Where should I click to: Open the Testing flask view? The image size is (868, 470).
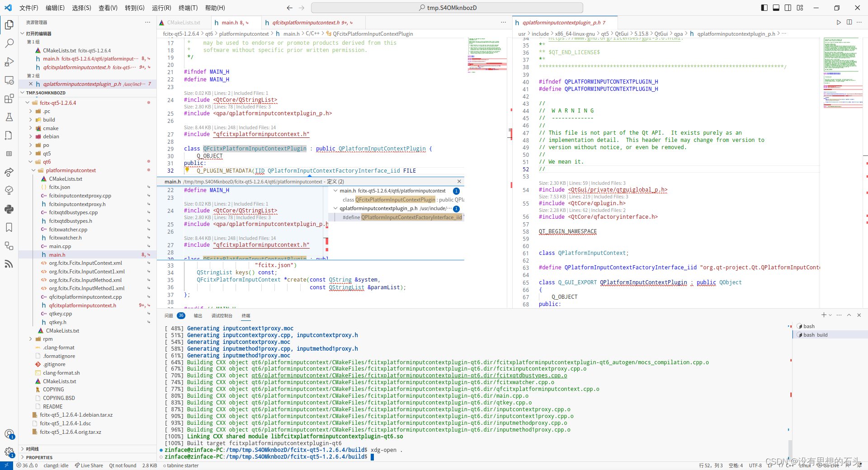click(x=9, y=117)
